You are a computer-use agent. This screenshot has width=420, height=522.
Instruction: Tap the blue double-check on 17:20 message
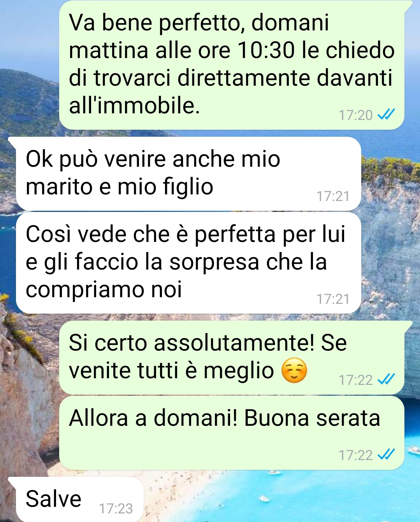coord(387,115)
